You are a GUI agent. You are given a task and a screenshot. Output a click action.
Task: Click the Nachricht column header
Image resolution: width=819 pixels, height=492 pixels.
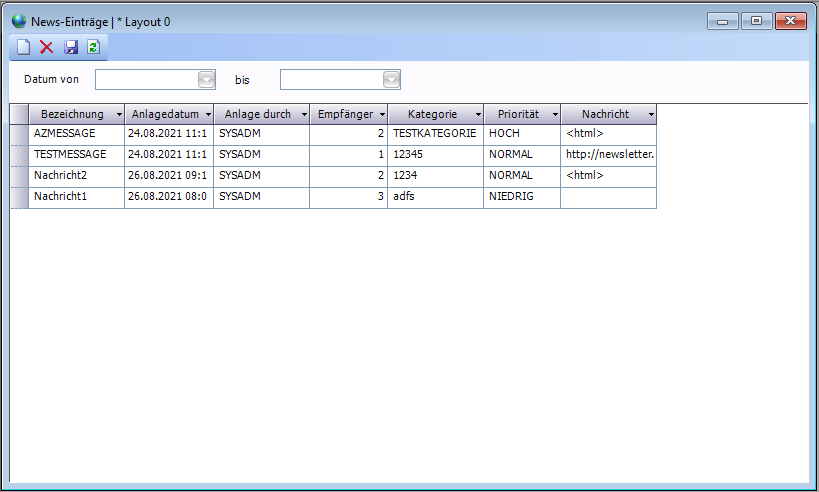point(605,114)
